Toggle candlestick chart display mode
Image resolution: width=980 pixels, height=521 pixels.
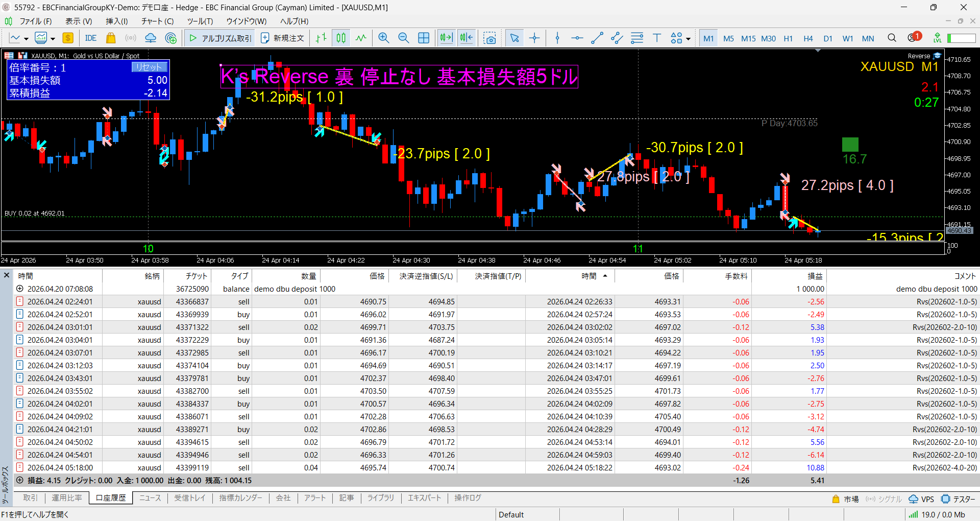pyautogui.click(x=341, y=38)
